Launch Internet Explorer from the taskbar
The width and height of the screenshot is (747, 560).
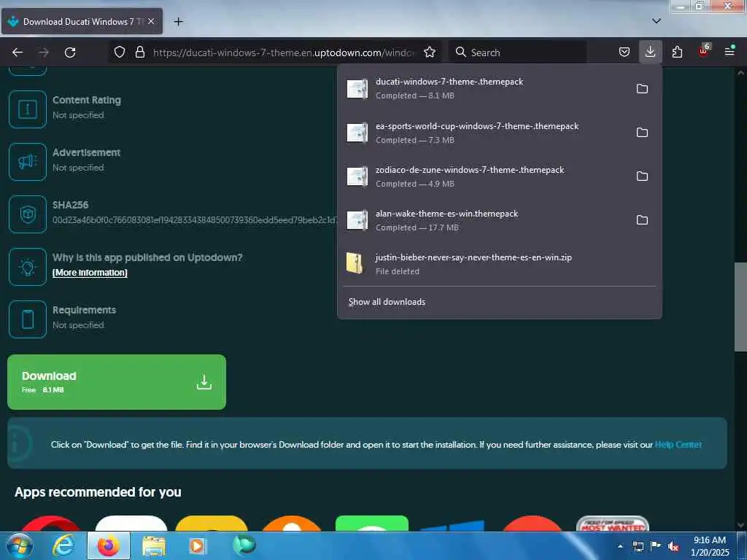63,546
